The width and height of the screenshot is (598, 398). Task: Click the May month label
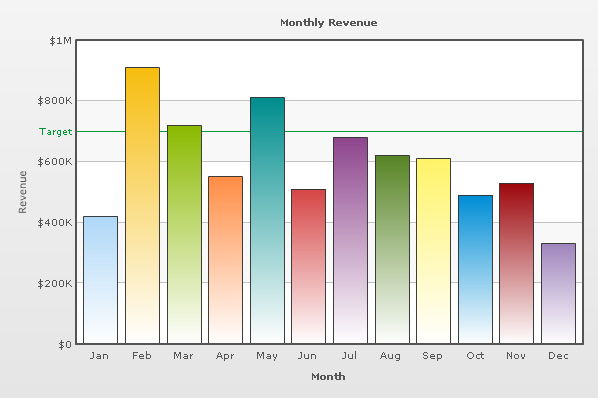[267, 356]
